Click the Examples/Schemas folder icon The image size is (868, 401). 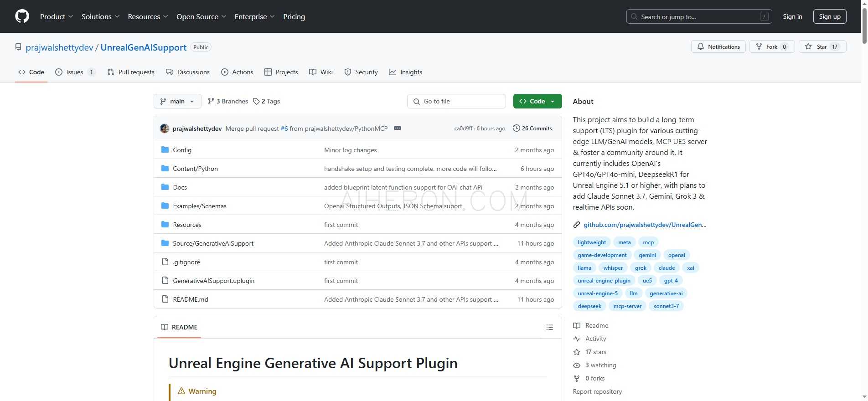(x=165, y=206)
